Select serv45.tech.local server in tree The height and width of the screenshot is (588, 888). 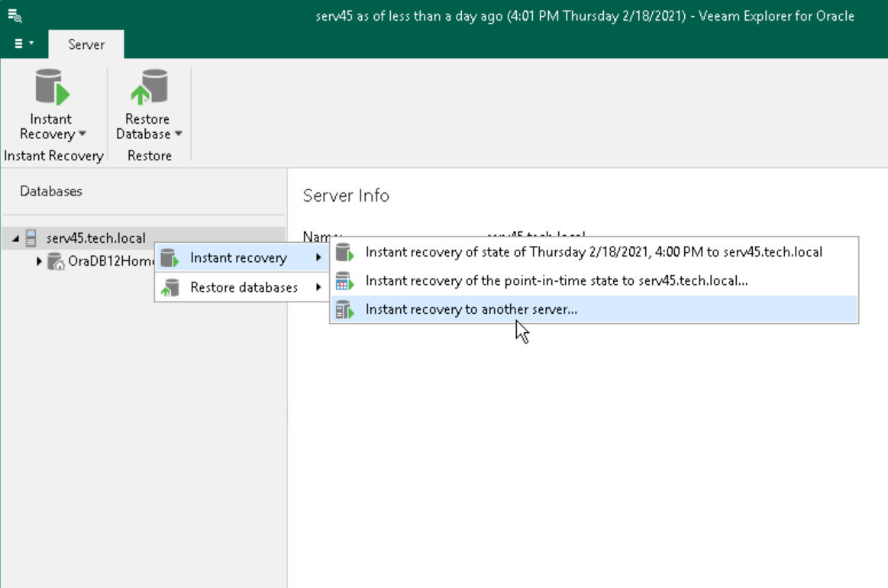coord(95,238)
